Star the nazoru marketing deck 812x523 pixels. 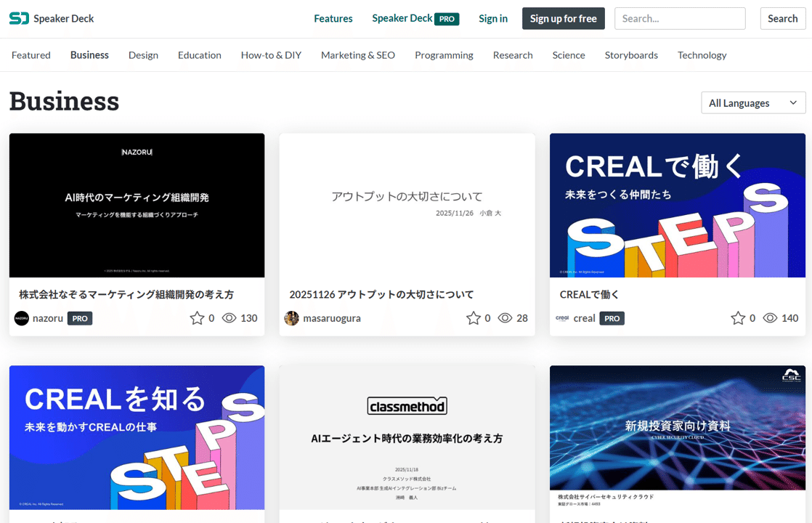[195, 317]
